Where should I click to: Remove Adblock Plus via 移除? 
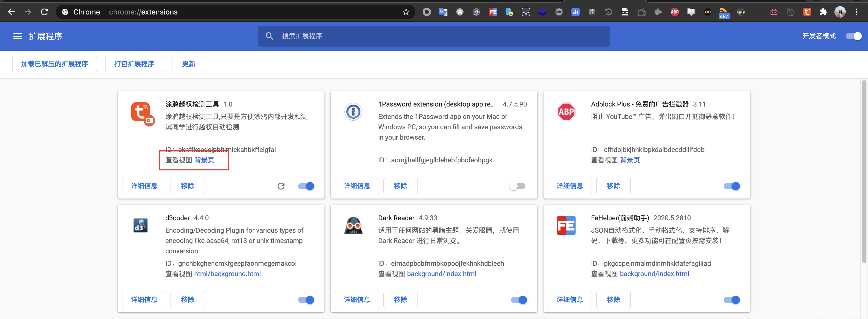614,186
